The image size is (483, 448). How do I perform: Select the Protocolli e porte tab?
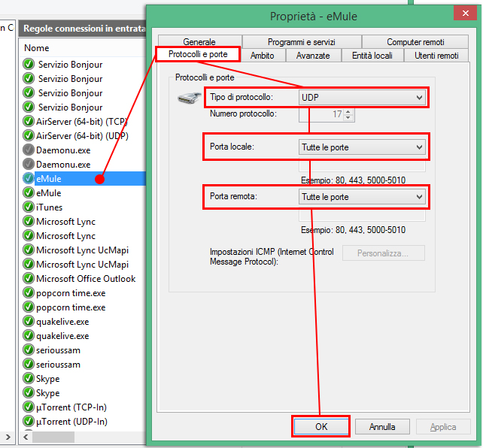click(x=198, y=54)
